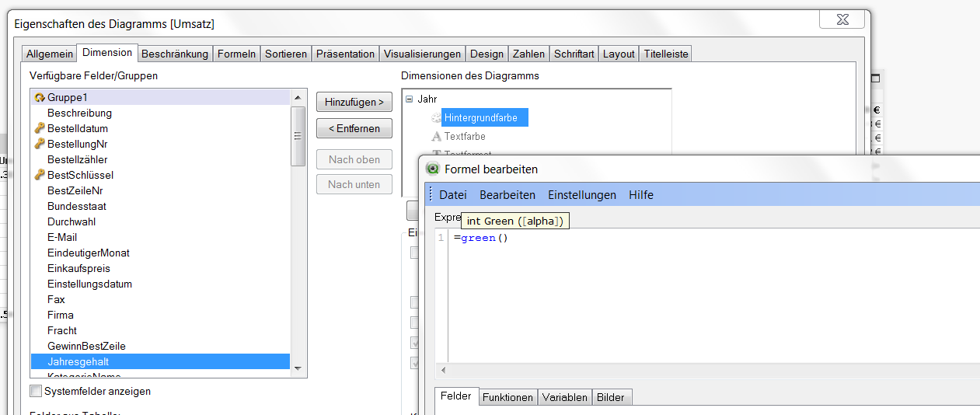Select the Fax field
Screen dimensions: 980x415
coord(160,299)
